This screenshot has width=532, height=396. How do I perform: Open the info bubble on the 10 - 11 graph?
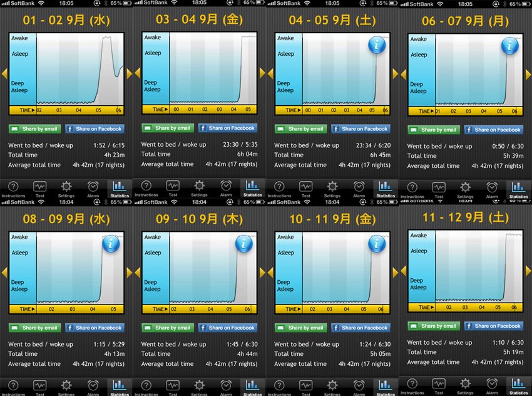click(376, 244)
